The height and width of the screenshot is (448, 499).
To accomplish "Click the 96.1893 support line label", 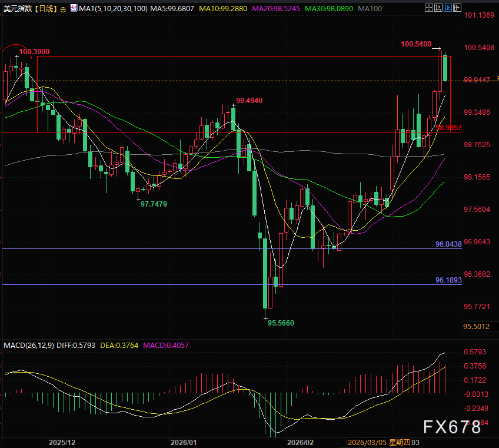I will tap(448, 280).
